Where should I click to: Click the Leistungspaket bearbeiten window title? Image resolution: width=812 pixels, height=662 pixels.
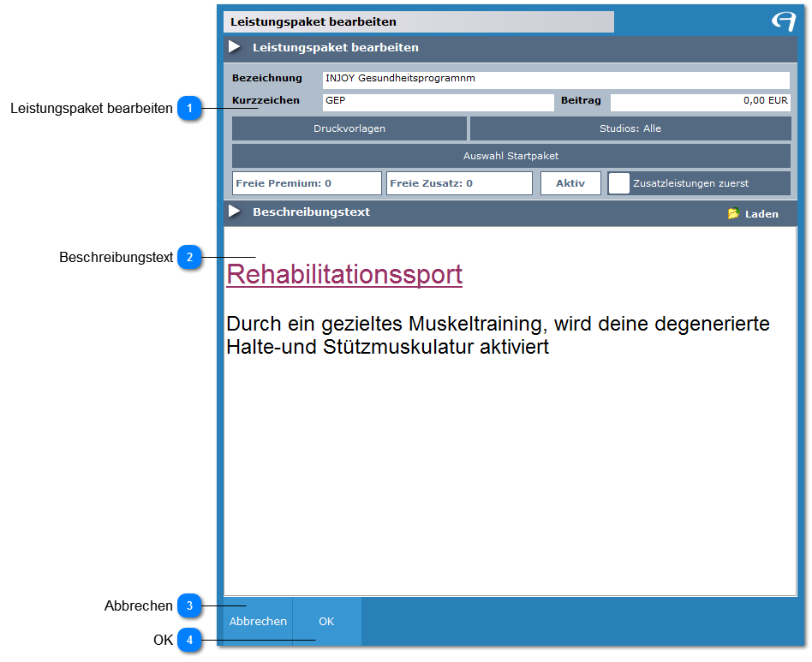pyautogui.click(x=313, y=21)
